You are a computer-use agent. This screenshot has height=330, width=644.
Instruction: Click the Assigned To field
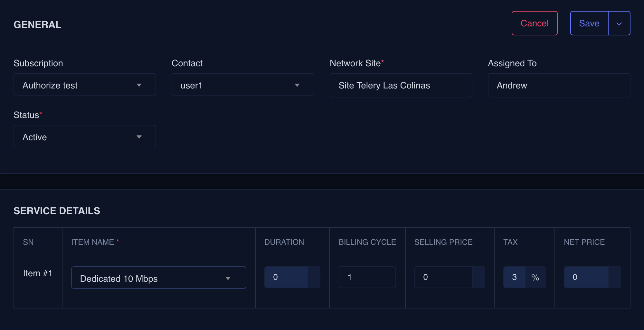tap(559, 85)
